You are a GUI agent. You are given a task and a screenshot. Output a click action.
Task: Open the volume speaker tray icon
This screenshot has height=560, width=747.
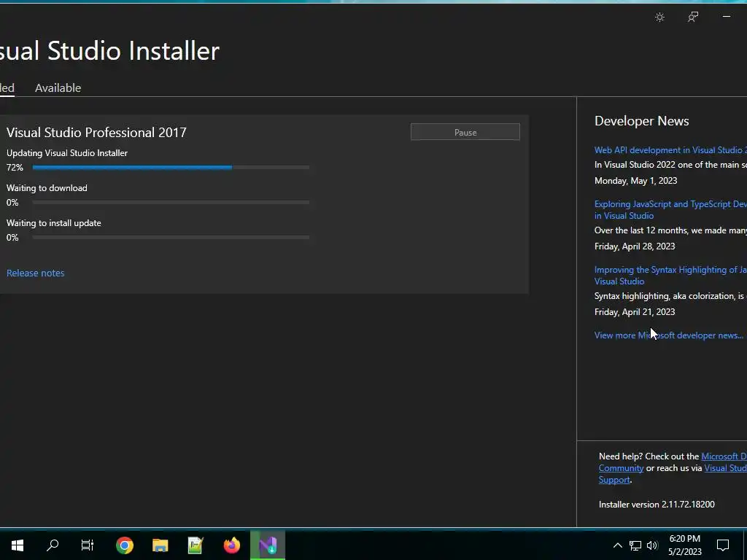pos(652,545)
